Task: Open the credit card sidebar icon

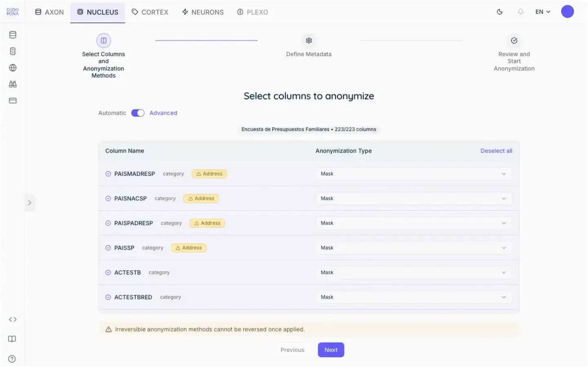Action: (13, 101)
